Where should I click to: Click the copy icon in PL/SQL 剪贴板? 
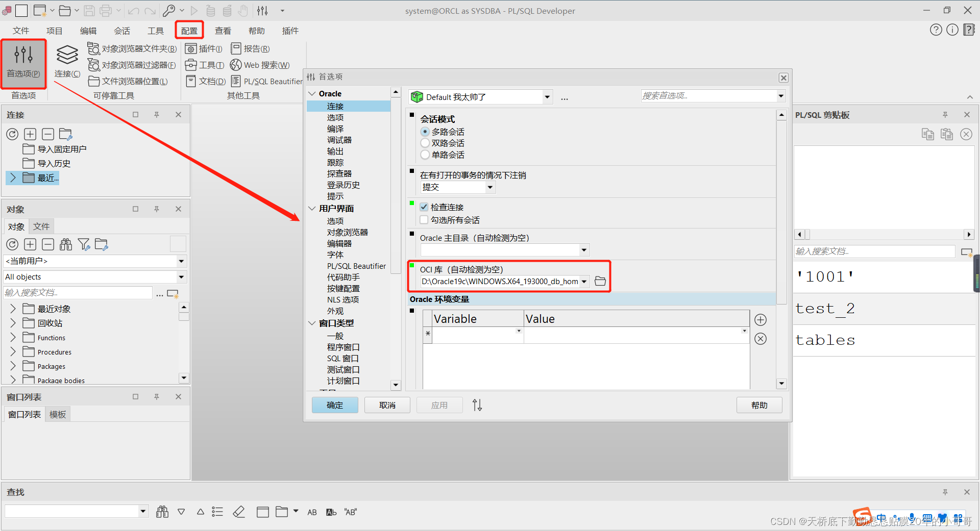tap(928, 134)
